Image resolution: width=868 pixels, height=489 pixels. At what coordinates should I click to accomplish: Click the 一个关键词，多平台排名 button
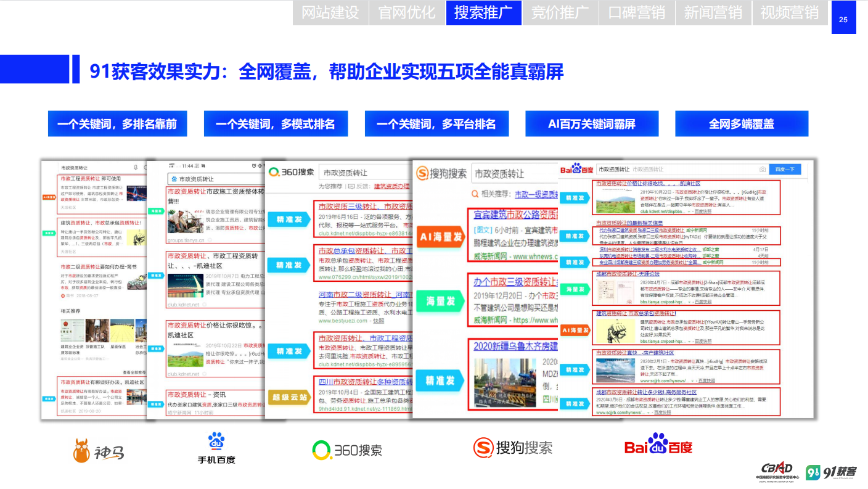[436, 124]
